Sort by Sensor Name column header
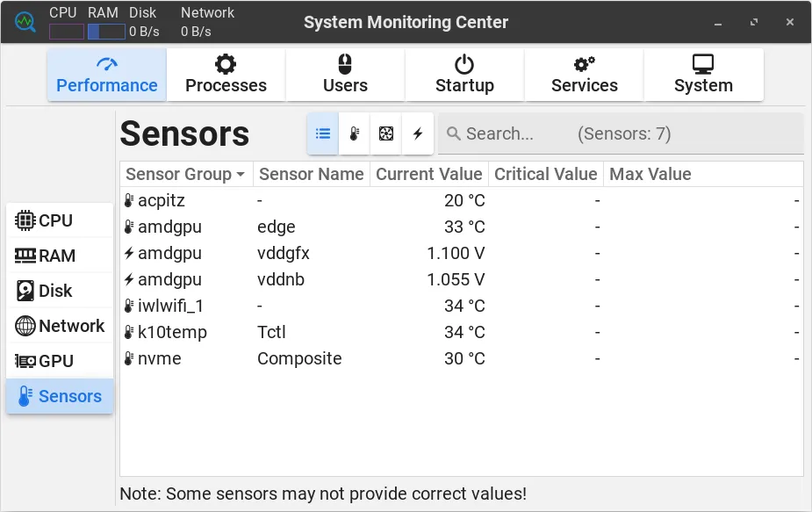 [311, 174]
